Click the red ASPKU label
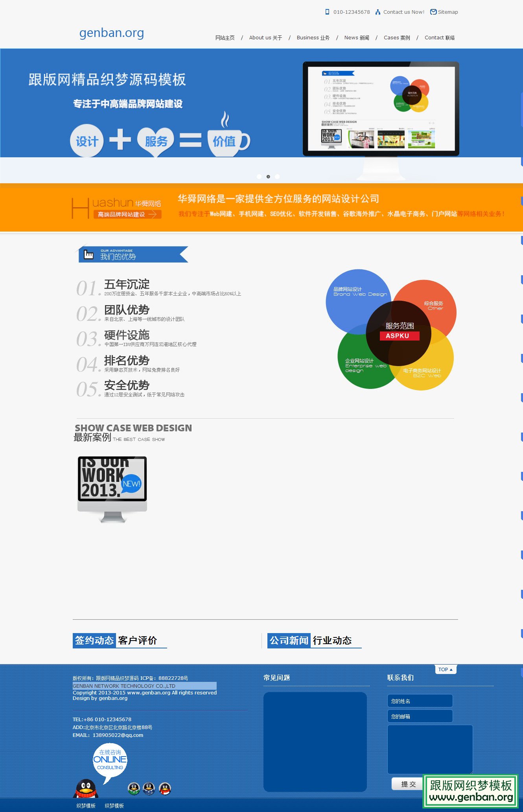 click(400, 336)
